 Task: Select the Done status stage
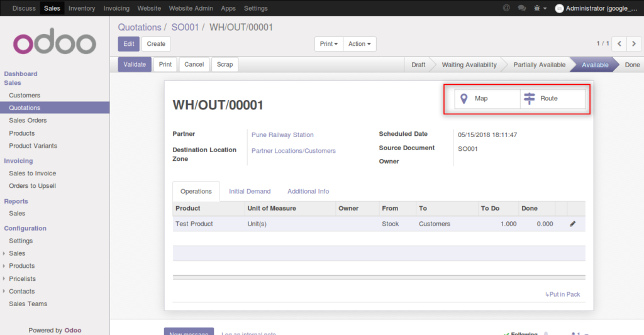632,65
